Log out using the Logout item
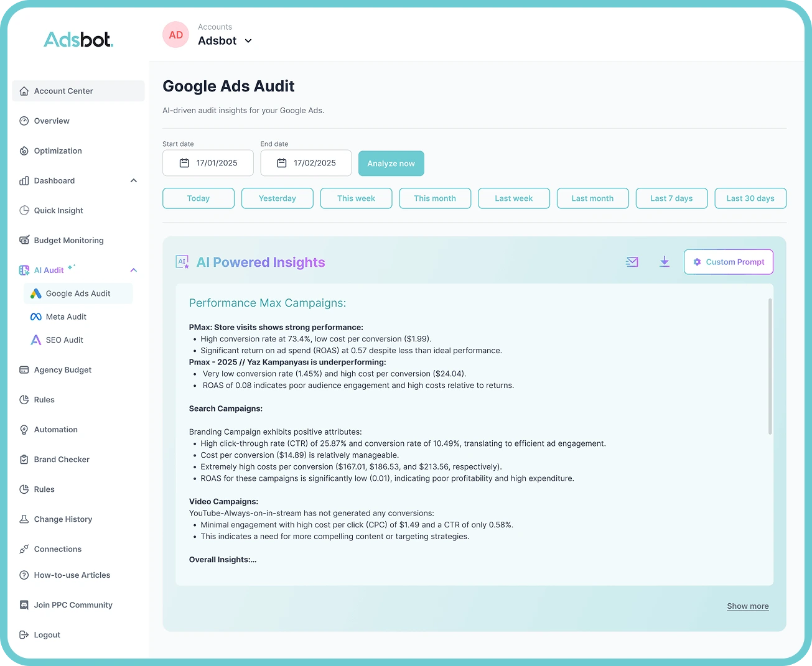This screenshot has width=812, height=666. [x=47, y=635]
